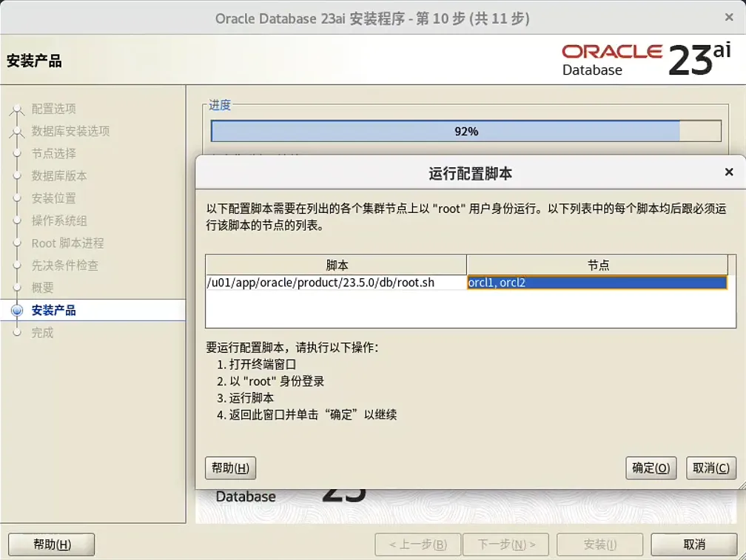Click the step marker beside Root 脚本进程

pos(16,243)
